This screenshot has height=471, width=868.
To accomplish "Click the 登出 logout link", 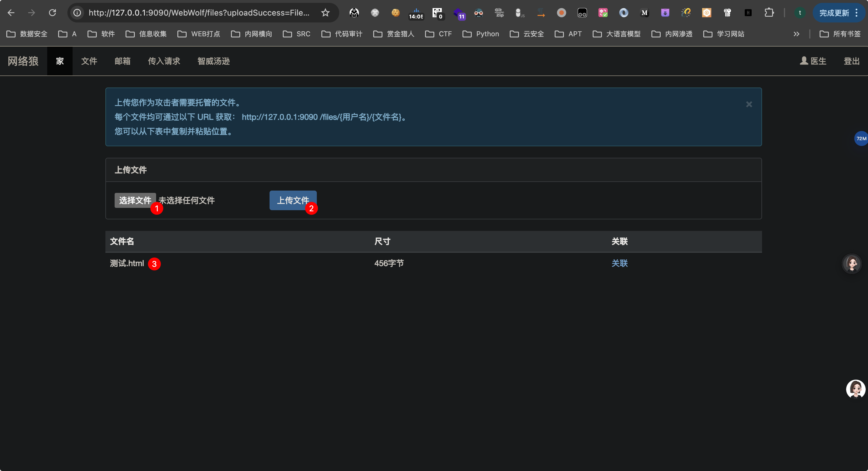I will (x=852, y=61).
